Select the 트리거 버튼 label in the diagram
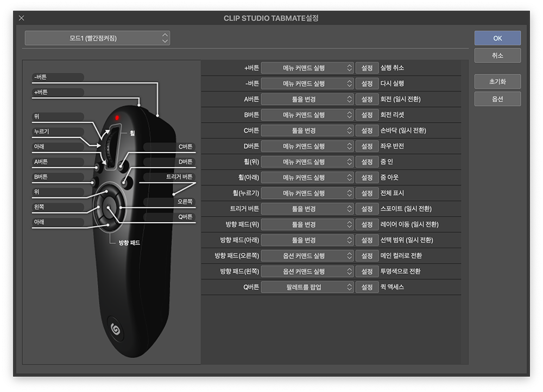Viewport: 543px width, 392px height. [179, 177]
